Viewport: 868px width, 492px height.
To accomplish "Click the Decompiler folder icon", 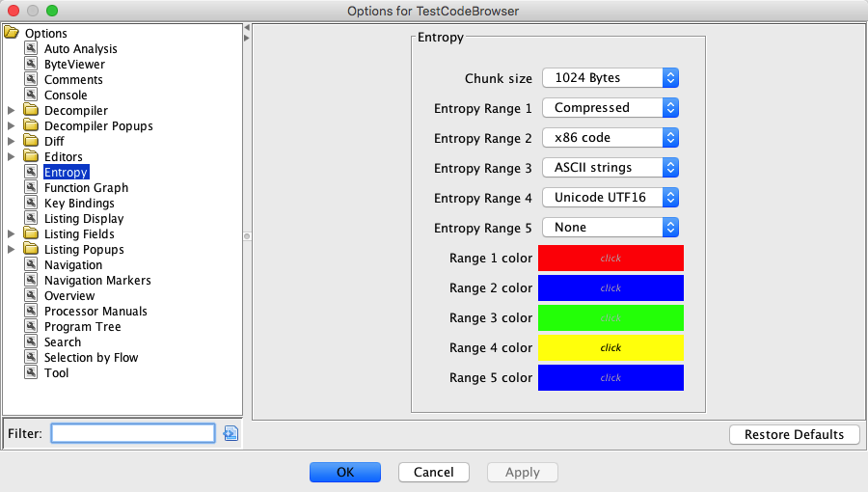I will [x=31, y=111].
